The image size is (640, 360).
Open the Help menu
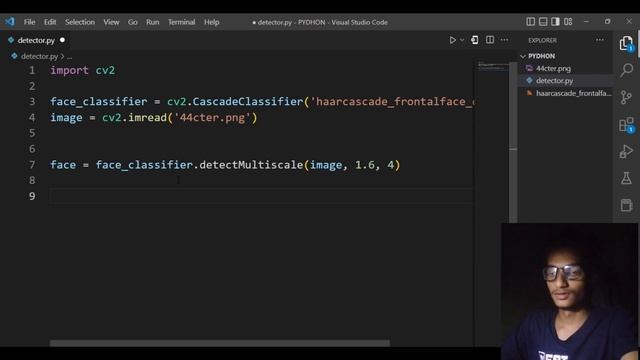[211, 22]
